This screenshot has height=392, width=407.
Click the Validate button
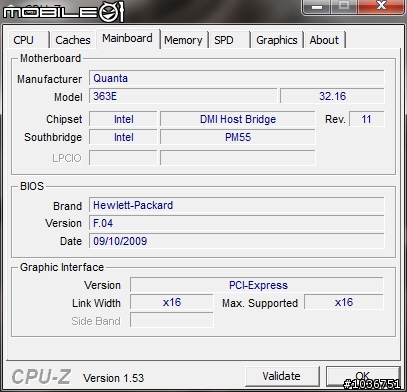click(x=282, y=376)
